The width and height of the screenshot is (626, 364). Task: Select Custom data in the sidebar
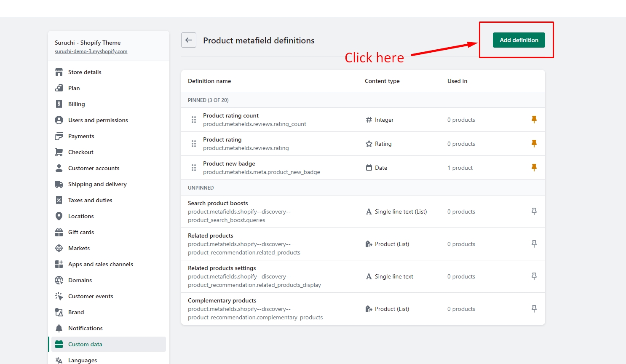[85, 344]
